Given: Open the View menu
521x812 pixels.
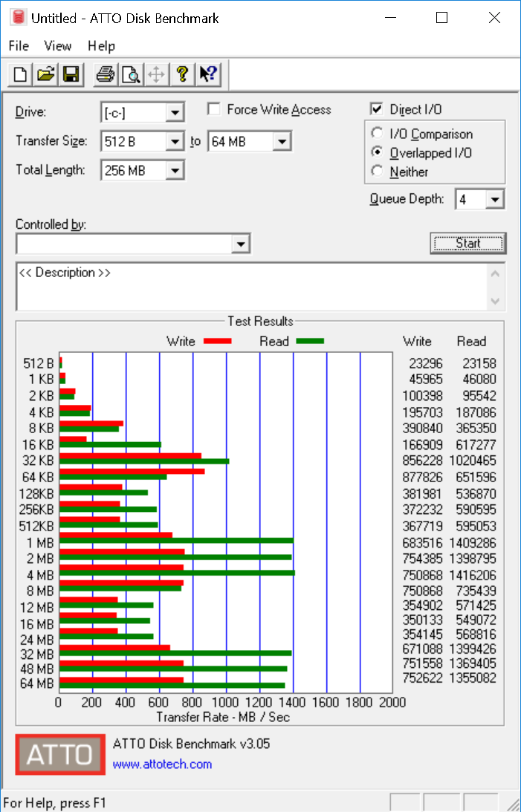Looking at the screenshot, I should (57, 45).
